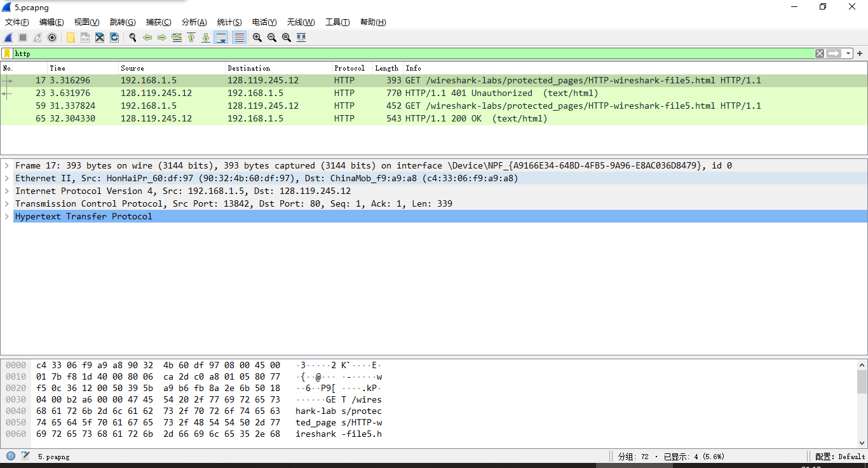Click the find packet magnifier icon
868x468 pixels.
[133, 38]
